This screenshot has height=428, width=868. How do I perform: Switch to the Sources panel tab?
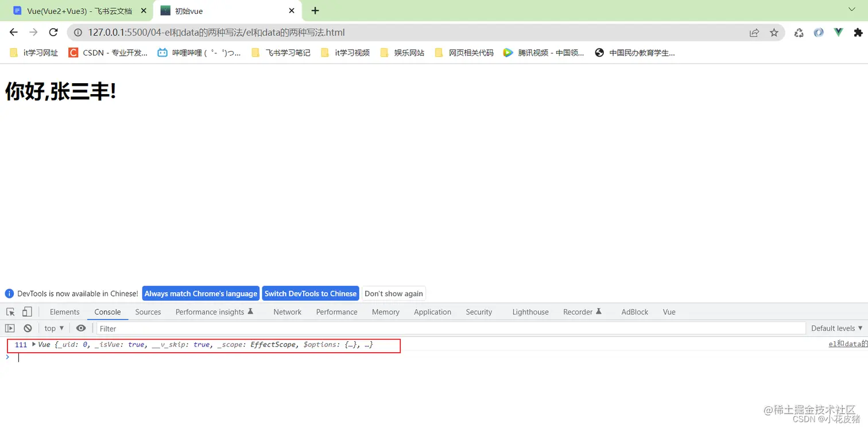[x=148, y=312]
